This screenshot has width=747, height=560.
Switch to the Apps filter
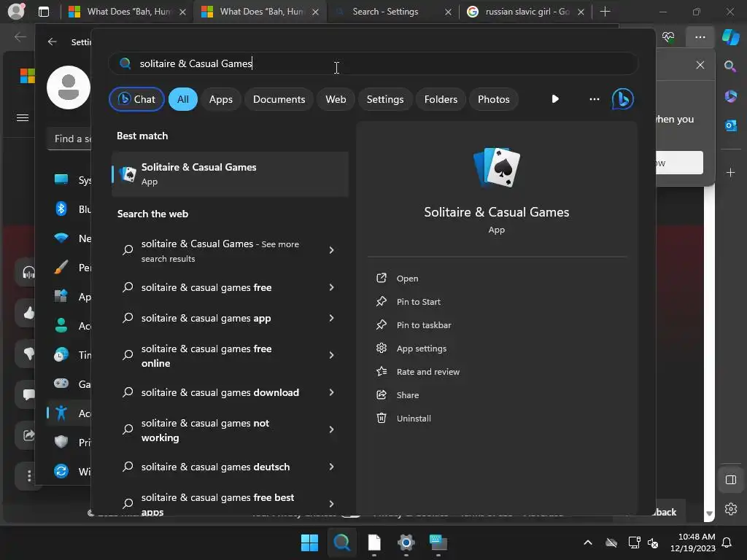(x=220, y=99)
